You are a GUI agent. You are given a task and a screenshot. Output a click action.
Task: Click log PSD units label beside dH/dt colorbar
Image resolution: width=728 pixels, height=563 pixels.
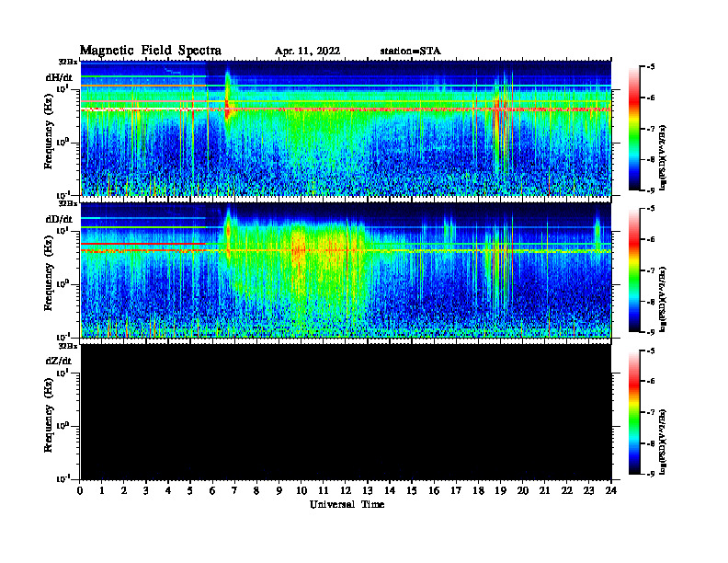pos(663,157)
